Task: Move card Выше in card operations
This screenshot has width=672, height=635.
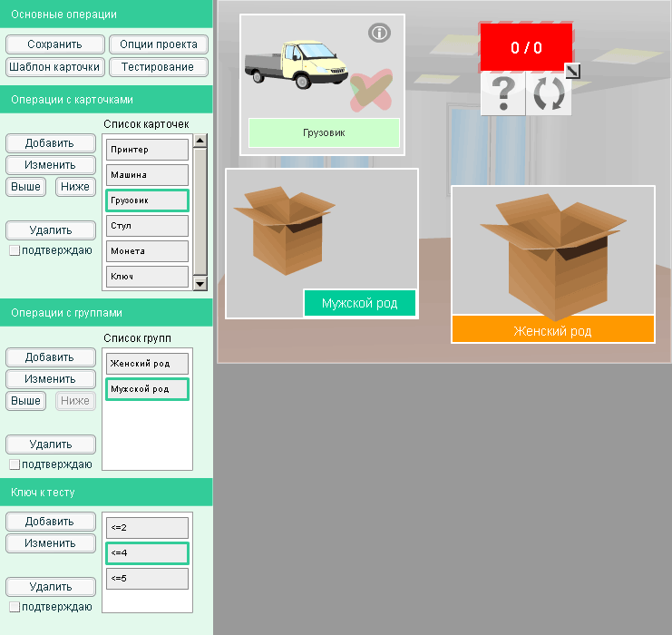Action: (x=25, y=187)
